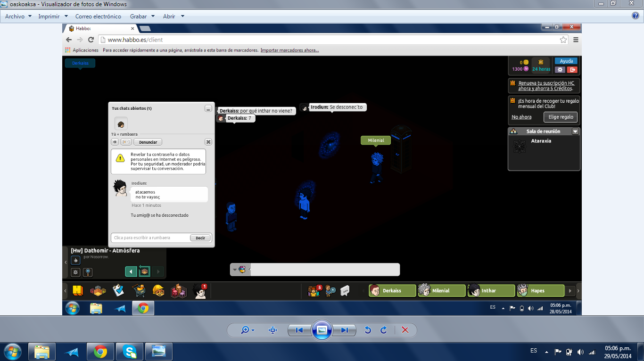Click the previous room green arrow button

pos(131,271)
